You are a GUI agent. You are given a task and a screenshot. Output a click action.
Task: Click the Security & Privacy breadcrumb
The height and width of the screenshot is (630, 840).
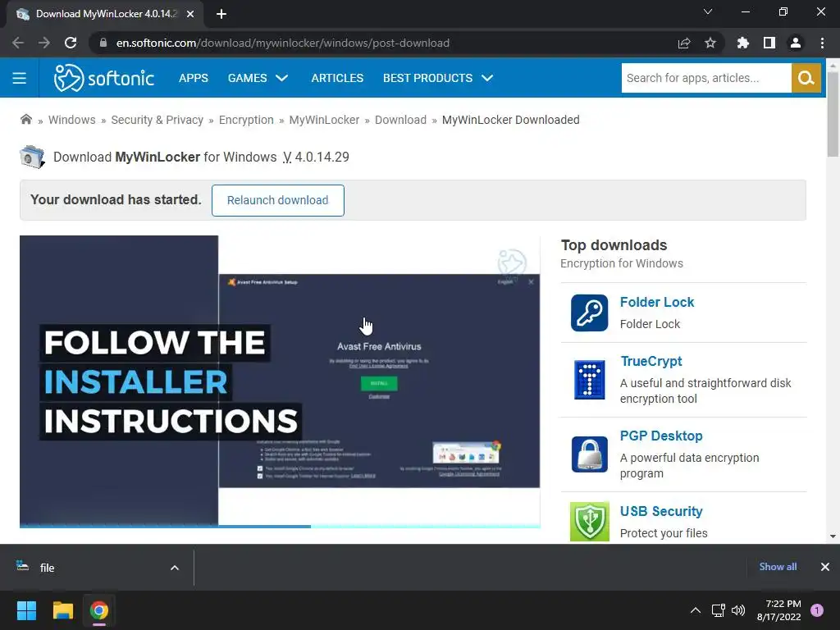157,120
